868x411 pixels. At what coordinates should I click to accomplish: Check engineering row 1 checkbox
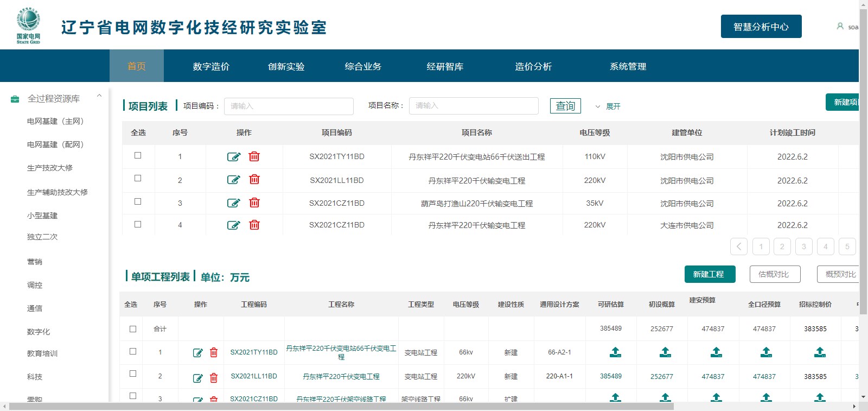[133, 351]
